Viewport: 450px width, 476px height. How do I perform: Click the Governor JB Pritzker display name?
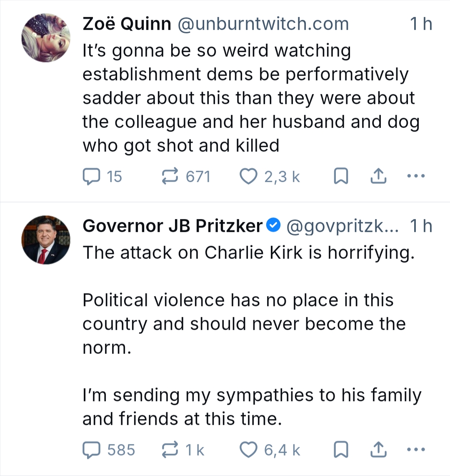click(172, 226)
